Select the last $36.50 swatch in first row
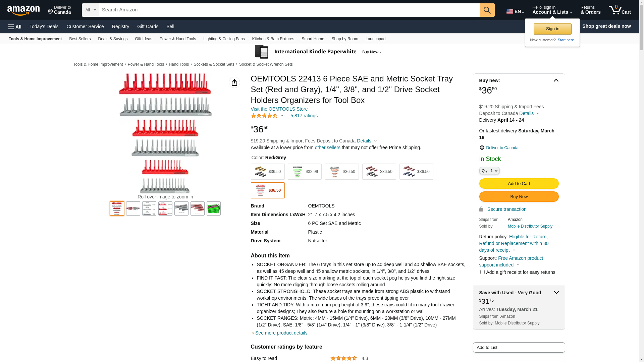This screenshot has height=362, width=644. coord(416,172)
